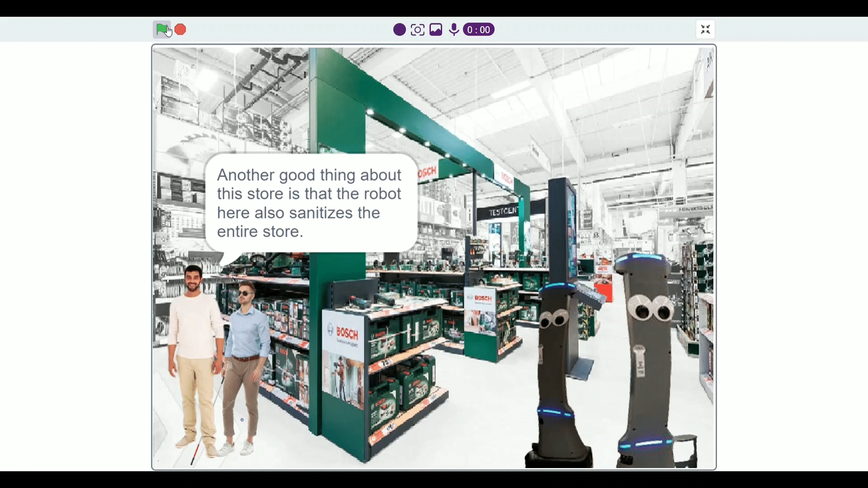868x488 pixels.
Task: Capture a stage screenshot with the camera icon
Action: point(417,29)
